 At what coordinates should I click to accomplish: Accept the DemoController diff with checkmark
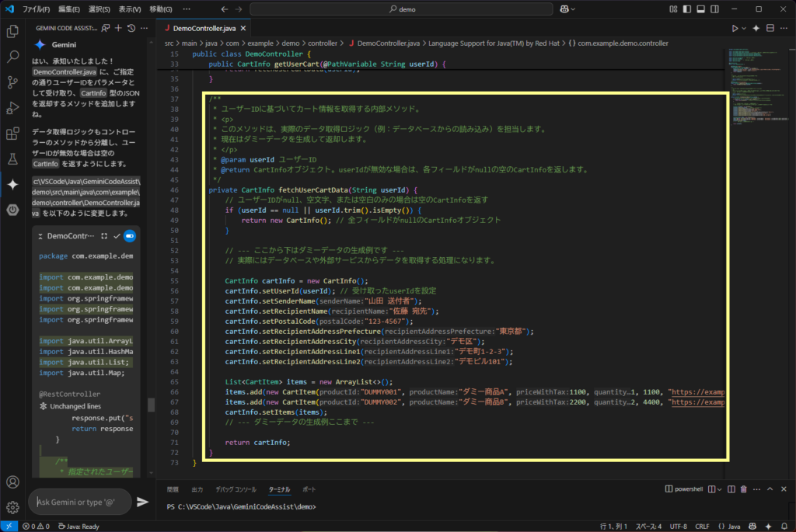[117, 236]
